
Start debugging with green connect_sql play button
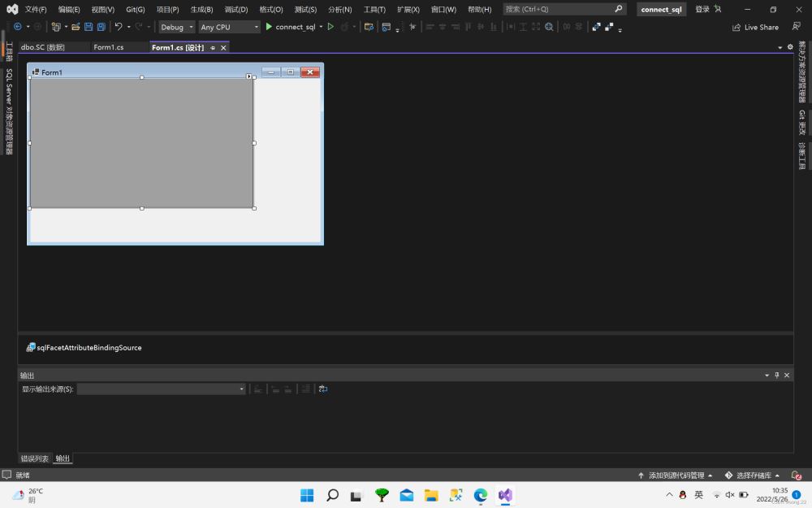click(x=269, y=27)
